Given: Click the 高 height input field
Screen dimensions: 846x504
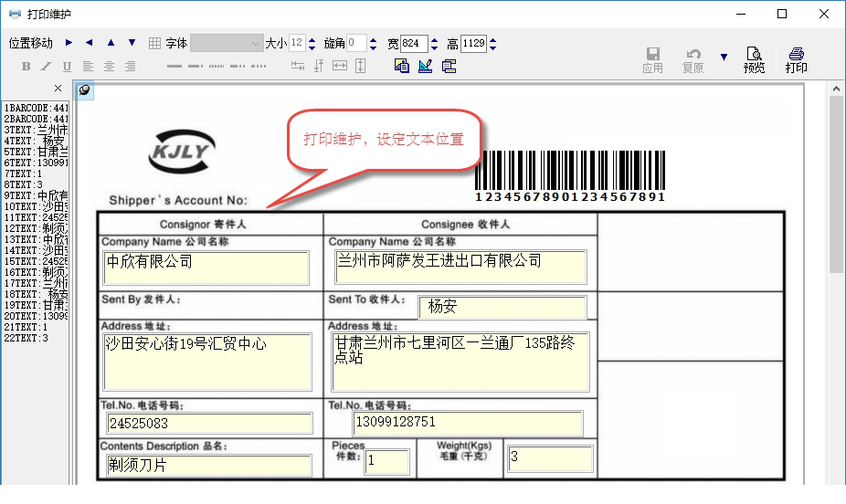Looking at the screenshot, I should 473,43.
